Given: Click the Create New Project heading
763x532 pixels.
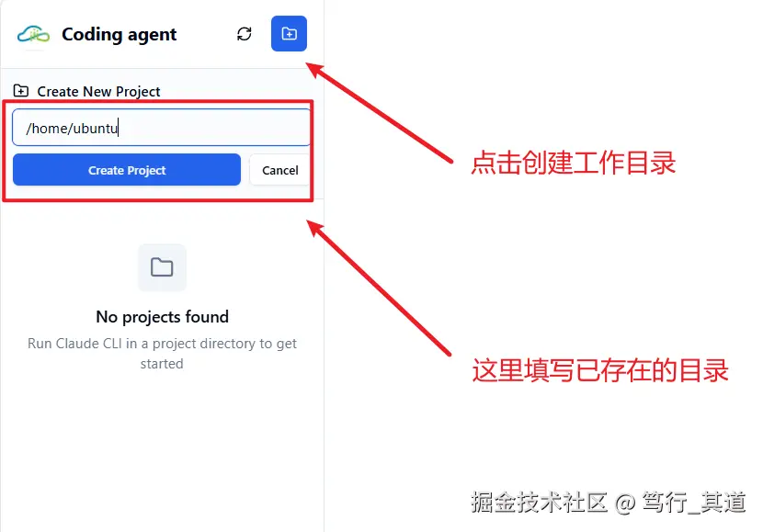Looking at the screenshot, I should pyautogui.click(x=98, y=91).
